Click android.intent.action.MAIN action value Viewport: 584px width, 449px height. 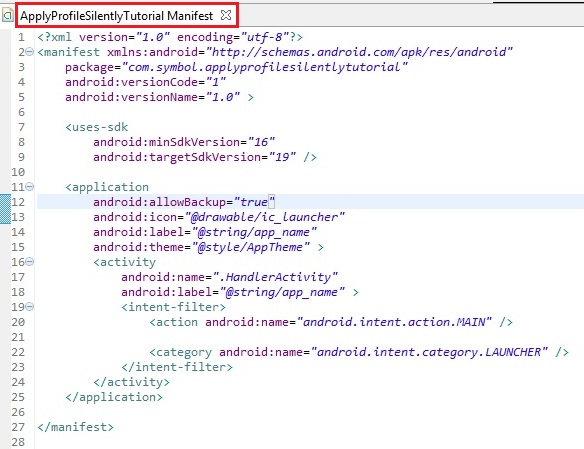[394, 322]
